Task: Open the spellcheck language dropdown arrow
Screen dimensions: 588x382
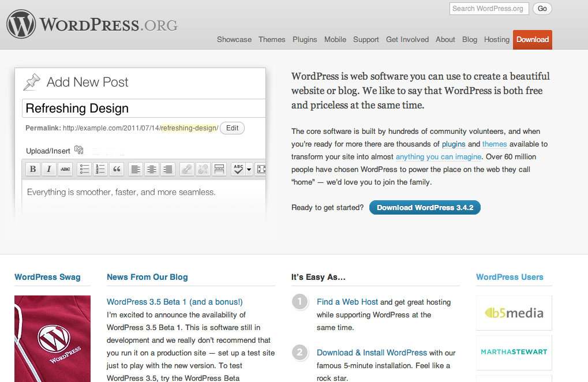Action: pyautogui.click(x=249, y=169)
